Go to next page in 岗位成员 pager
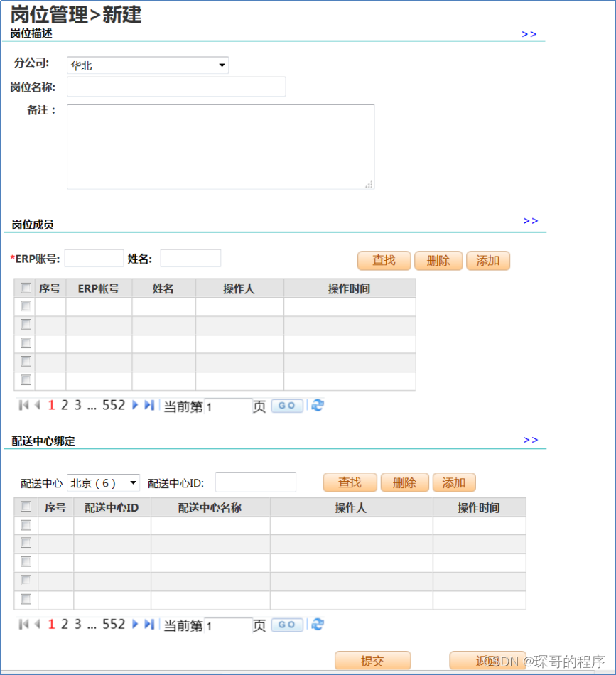616x675 pixels. [x=135, y=405]
